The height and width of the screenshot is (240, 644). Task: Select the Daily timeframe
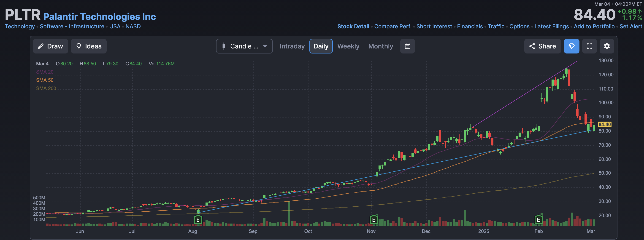[321, 46]
